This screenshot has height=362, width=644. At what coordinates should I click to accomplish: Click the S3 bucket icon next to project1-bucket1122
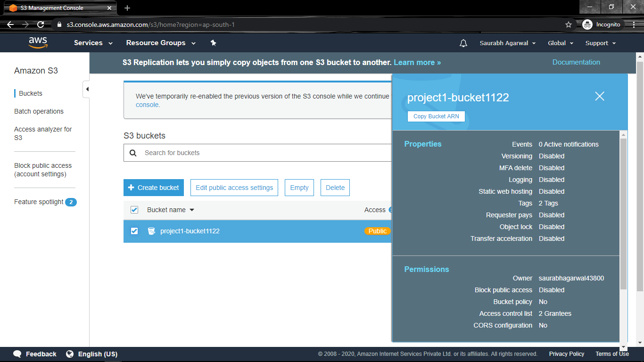pyautogui.click(x=151, y=231)
